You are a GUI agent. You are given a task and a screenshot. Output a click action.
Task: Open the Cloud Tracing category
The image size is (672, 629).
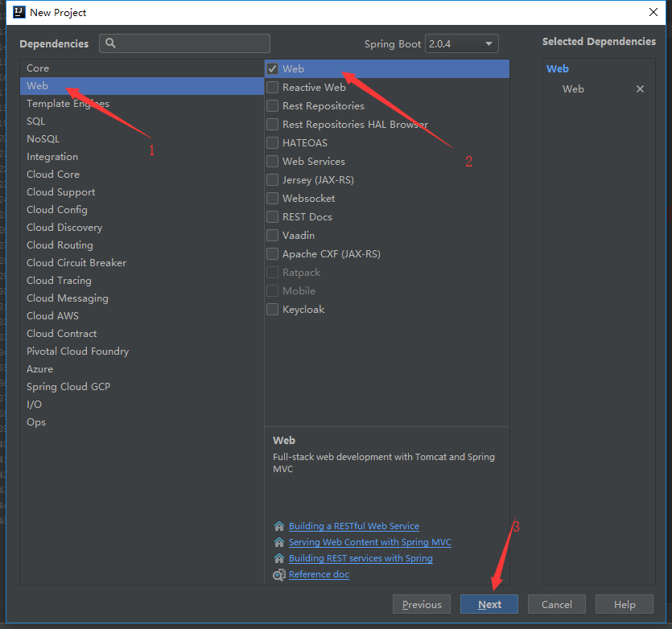142,281
